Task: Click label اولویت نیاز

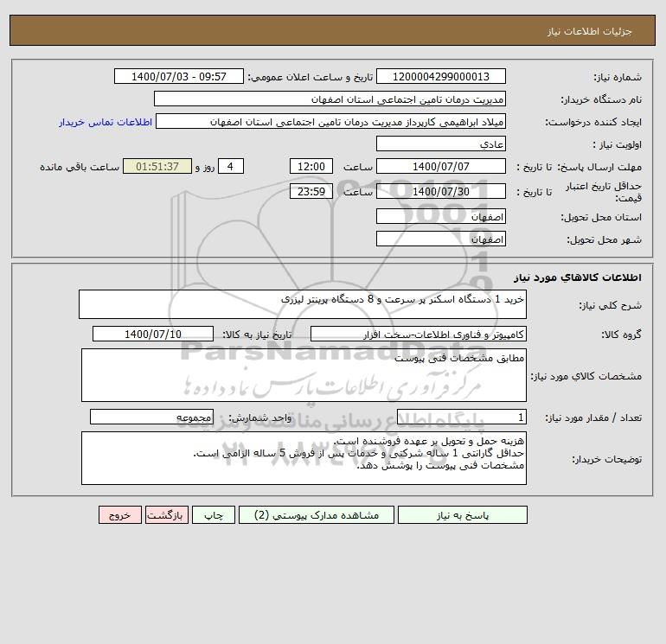Action: click(618, 144)
